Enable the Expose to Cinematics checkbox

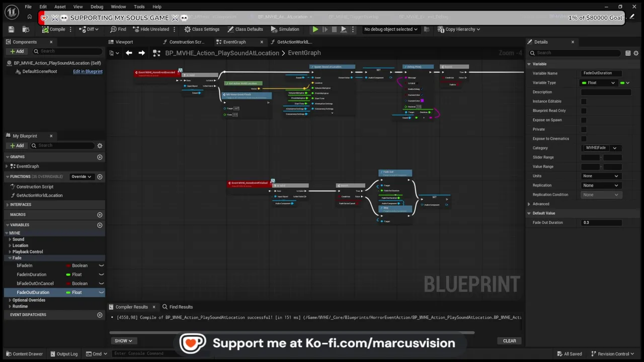[584, 139]
